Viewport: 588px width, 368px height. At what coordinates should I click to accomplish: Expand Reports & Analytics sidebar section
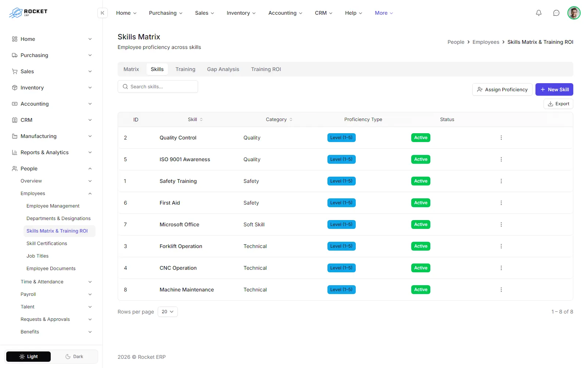pyautogui.click(x=51, y=152)
